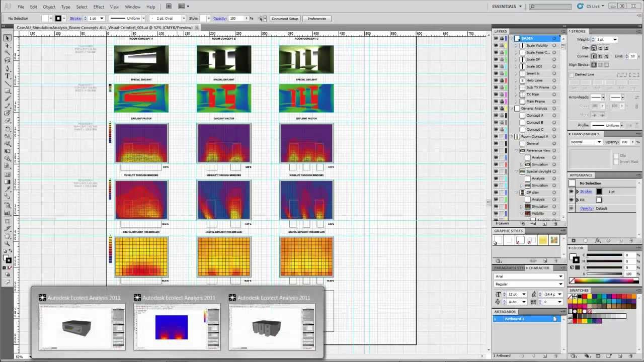Image resolution: width=644 pixels, height=362 pixels.
Task: Select the Zoom tool in tools panel
Action: 8,243
